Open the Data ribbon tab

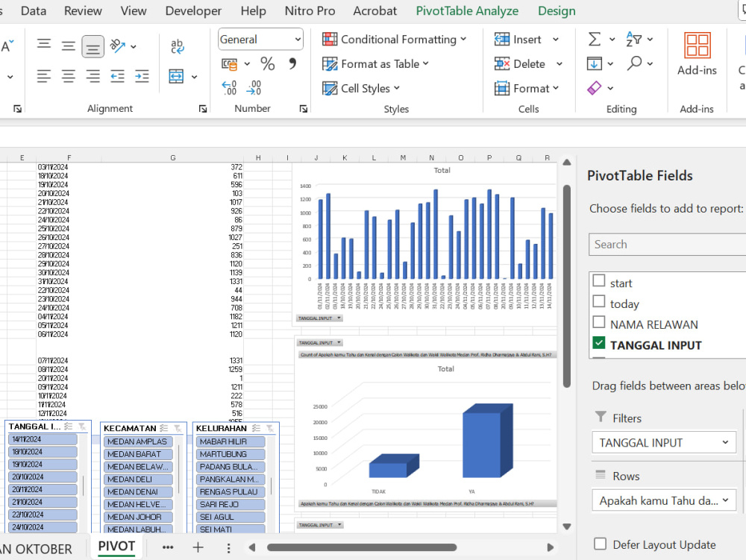pos(34,11)
